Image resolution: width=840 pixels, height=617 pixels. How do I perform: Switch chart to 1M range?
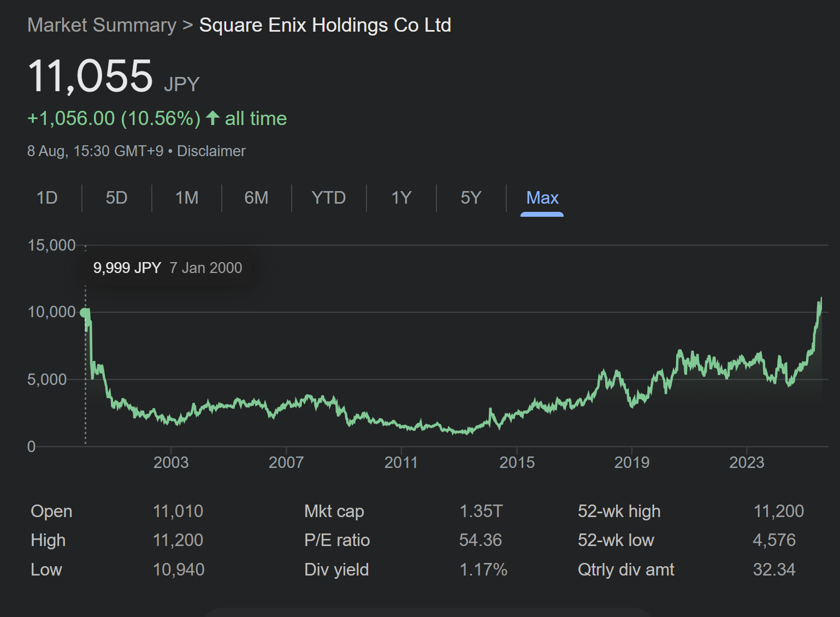[x=187, y=198]
